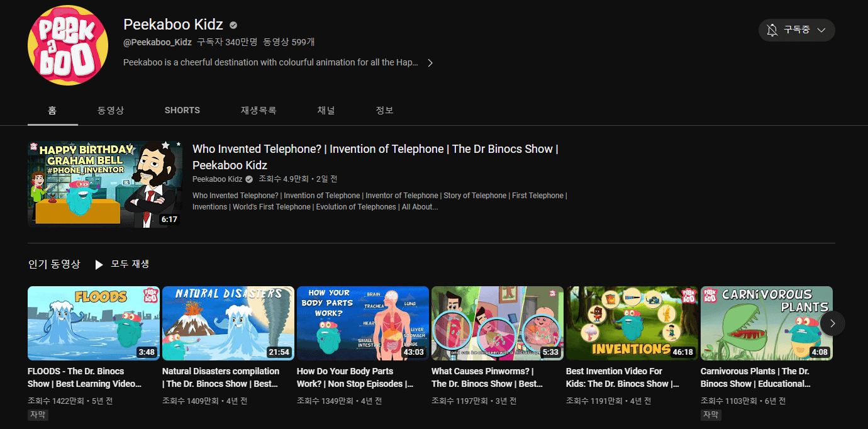Open the 정보 tab
Image resolution: width=868 pixels, height=429 pixels.
[384, 110]
